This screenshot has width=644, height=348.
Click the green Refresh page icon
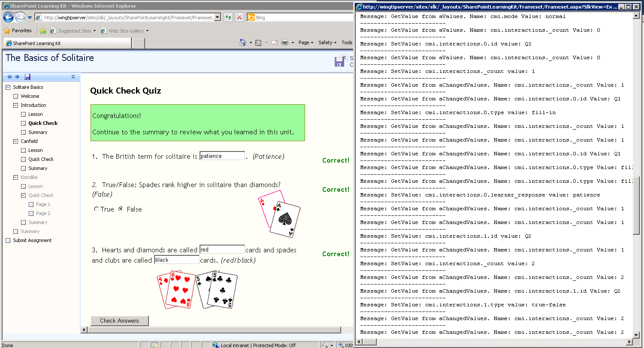tap(228, 18)
